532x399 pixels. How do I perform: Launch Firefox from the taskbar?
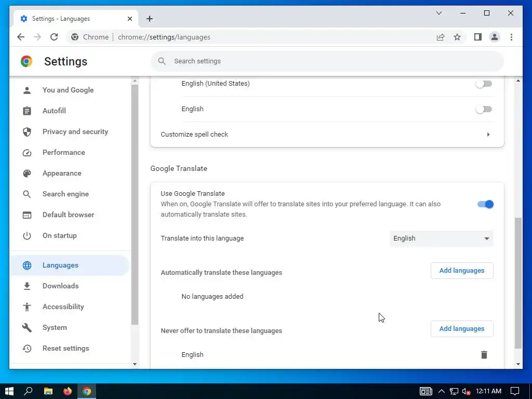tap(68, 391)
